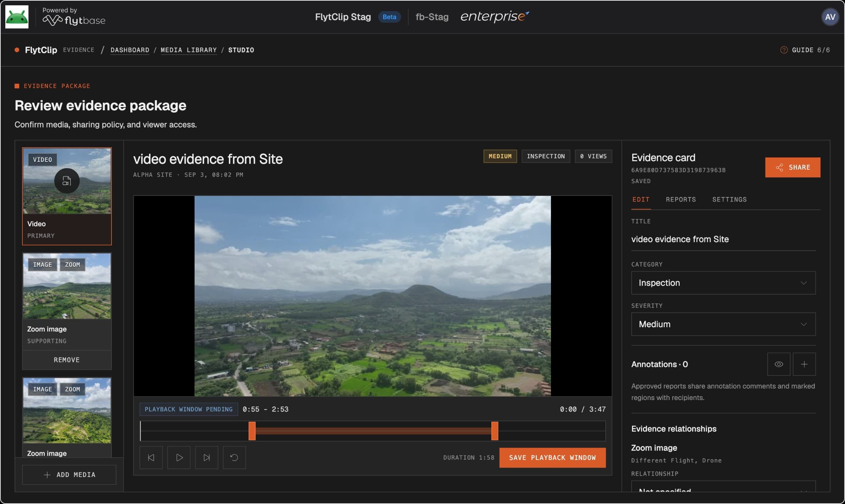
Task: Toggle annotations visibility eye icon
Action: (779, 364)
